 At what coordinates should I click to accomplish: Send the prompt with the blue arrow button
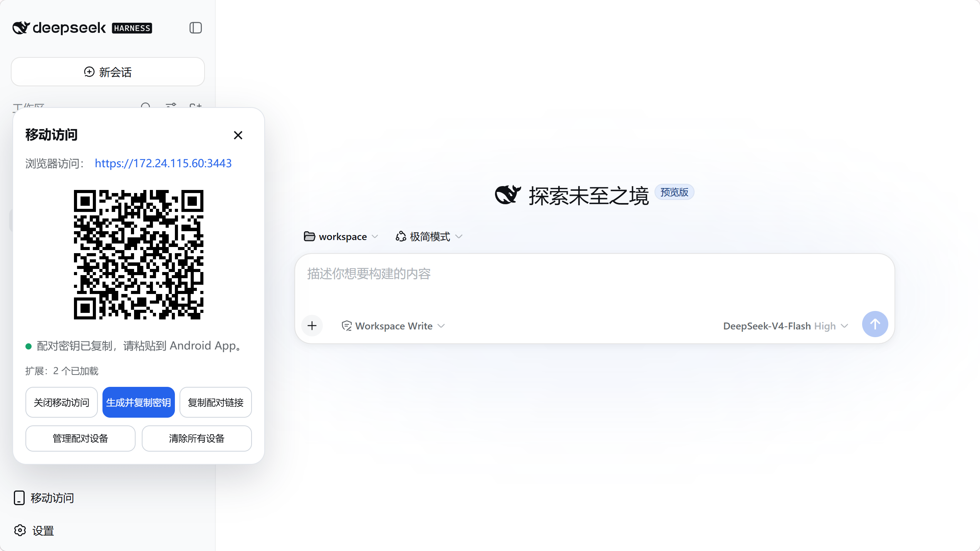pos(875,324)
